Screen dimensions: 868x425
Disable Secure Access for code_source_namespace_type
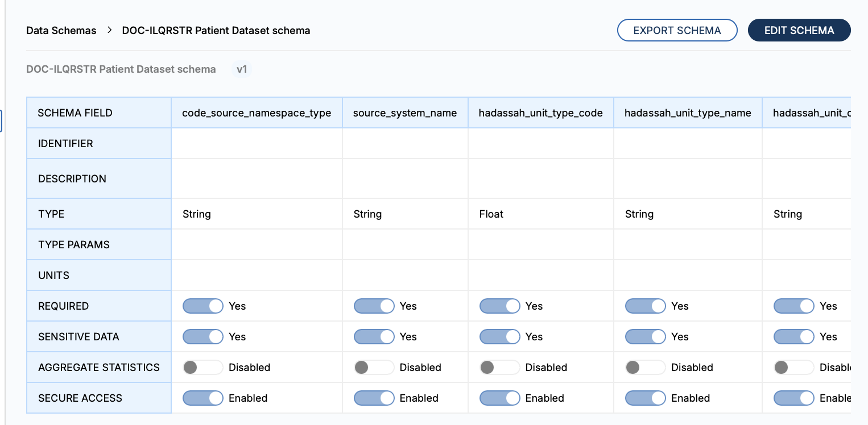click(x=203, y=398)
